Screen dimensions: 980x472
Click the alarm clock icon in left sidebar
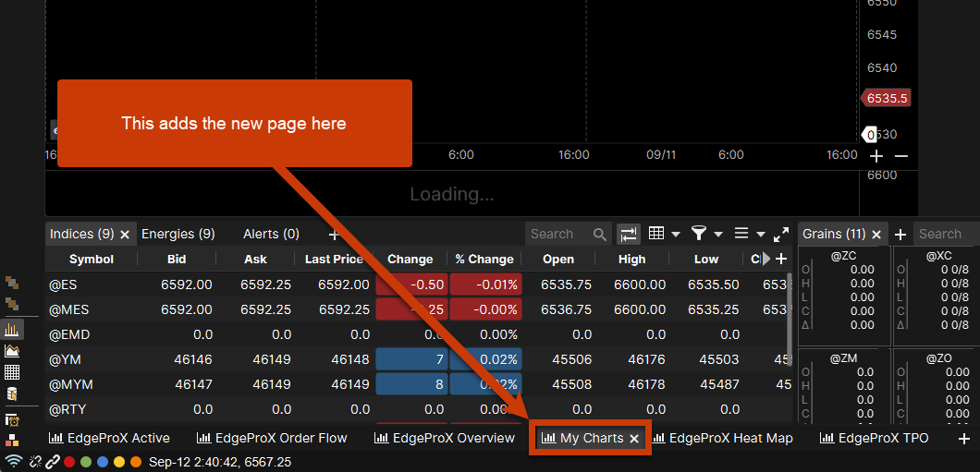click(12, 419)
